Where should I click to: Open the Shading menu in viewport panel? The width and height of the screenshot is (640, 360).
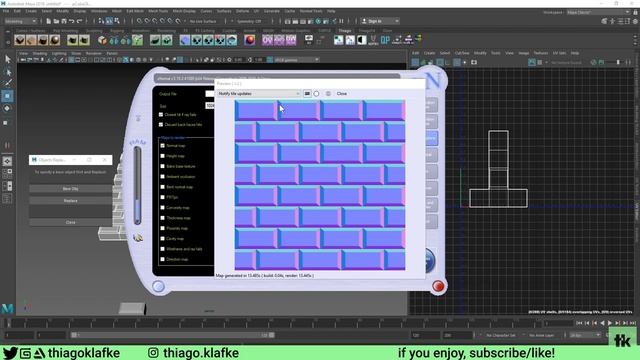coord(40,53)
